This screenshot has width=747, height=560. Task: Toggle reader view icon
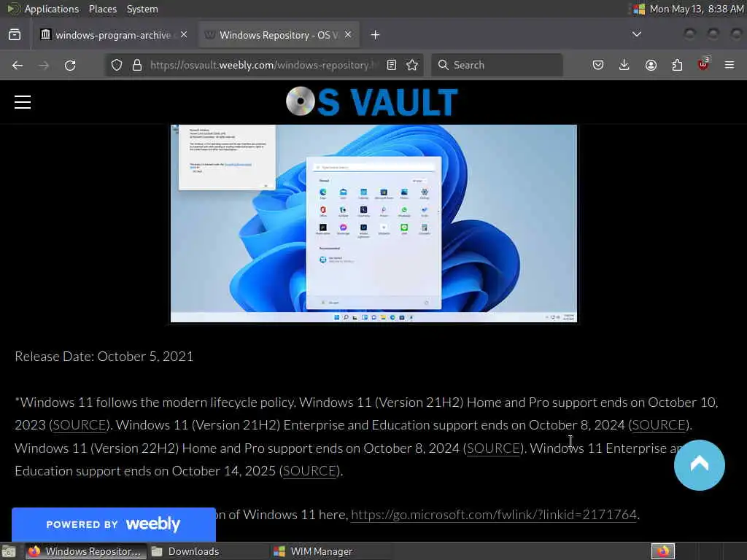[x=392, y=65]
